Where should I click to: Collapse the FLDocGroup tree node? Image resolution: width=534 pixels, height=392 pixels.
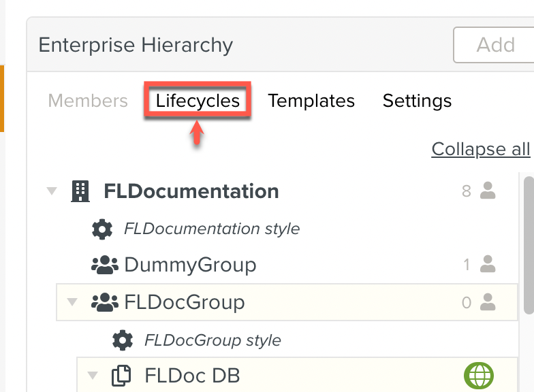tap(72, 302)
